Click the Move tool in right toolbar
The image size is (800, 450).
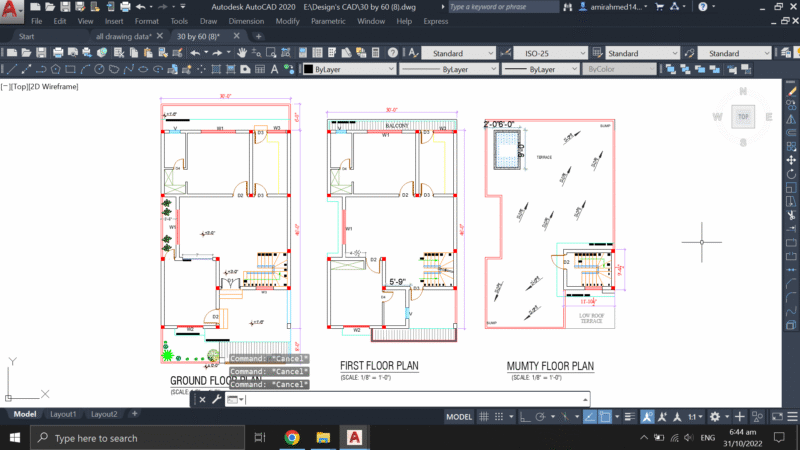coord(791,160)
